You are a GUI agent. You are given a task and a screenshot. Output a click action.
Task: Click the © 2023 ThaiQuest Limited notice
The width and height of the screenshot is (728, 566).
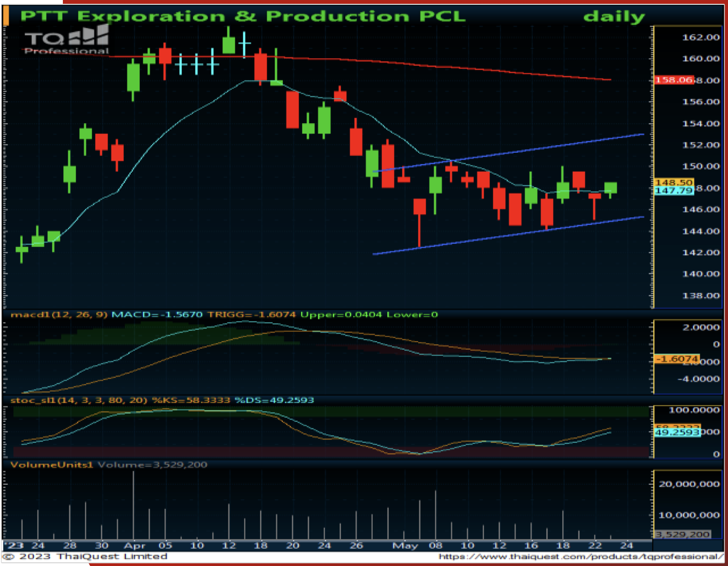[x=85, y=556]
